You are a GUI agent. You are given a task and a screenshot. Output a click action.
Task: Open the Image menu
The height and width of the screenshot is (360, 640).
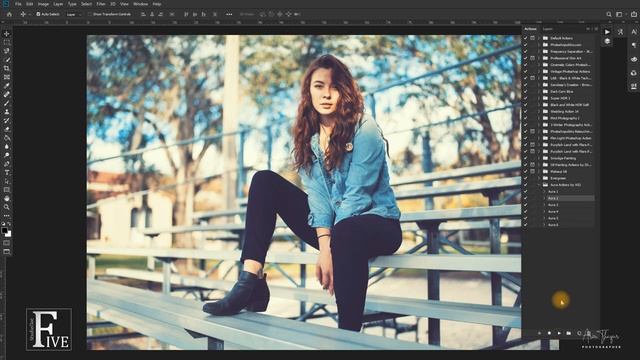click(43, 4)
